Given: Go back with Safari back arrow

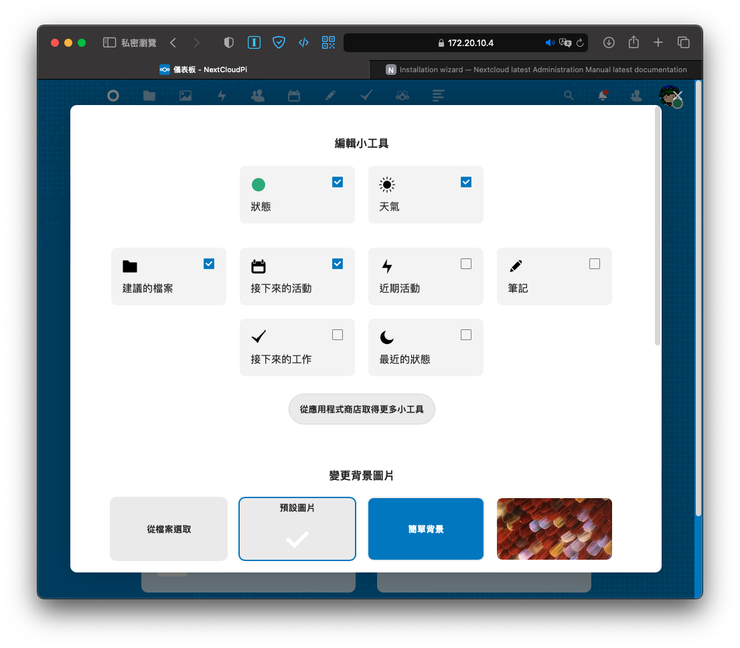Looking at the screenshot, I should click(173, 42).
